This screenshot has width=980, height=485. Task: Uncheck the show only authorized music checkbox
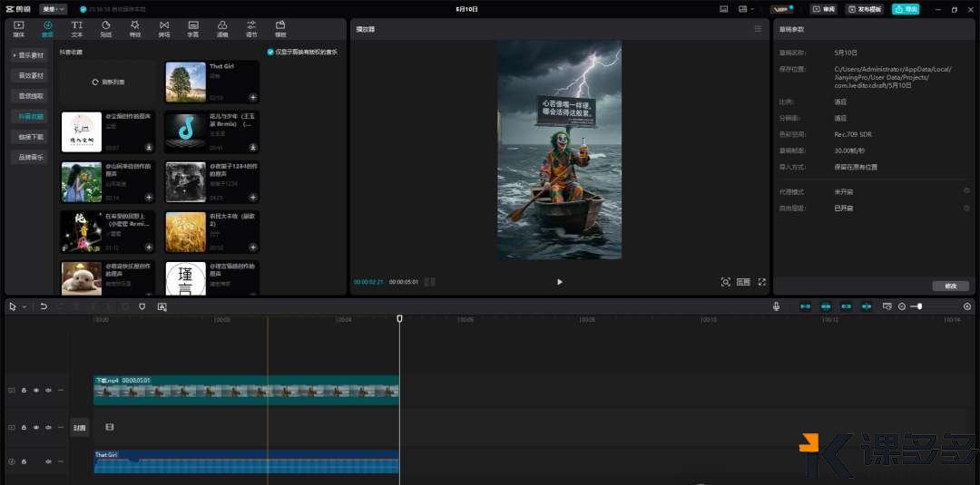click(x=270, y=53)
